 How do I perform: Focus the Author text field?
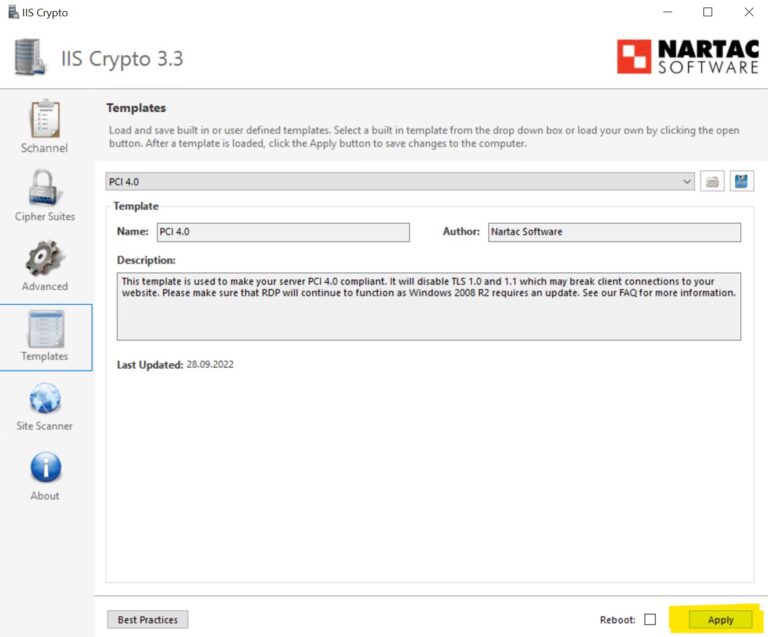[614, 232]
